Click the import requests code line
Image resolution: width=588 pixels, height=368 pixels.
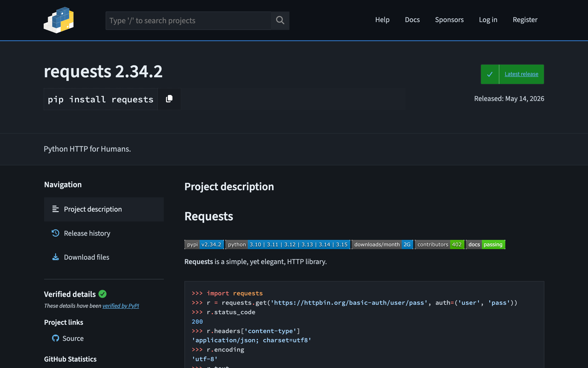(x=227, y=293)
